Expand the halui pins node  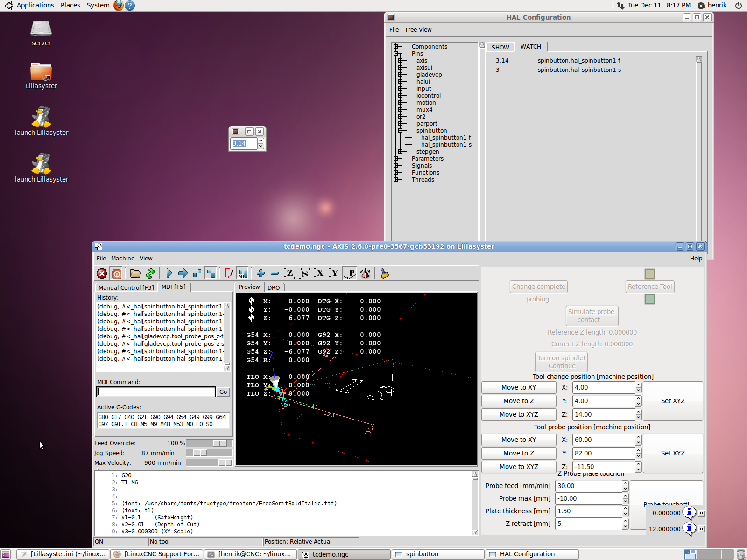[x=401, y=81]
